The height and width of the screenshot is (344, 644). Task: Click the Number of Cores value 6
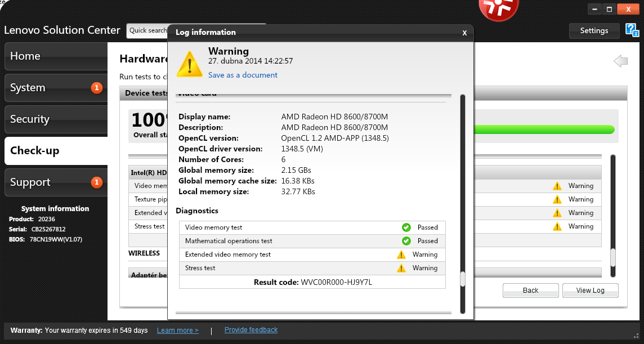283,159
